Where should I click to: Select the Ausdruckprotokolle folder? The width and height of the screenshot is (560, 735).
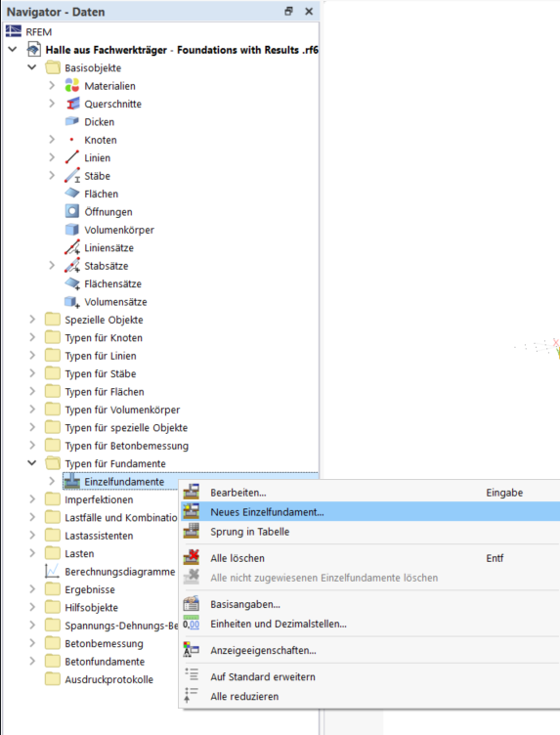(x=108, y=679)
